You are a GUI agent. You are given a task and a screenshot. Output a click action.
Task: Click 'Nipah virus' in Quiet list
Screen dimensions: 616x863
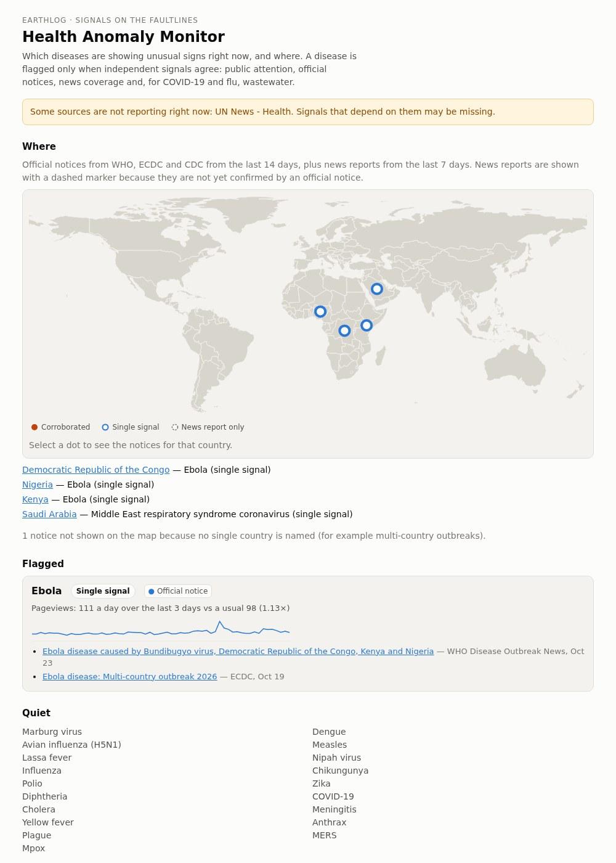coord(336,758)
